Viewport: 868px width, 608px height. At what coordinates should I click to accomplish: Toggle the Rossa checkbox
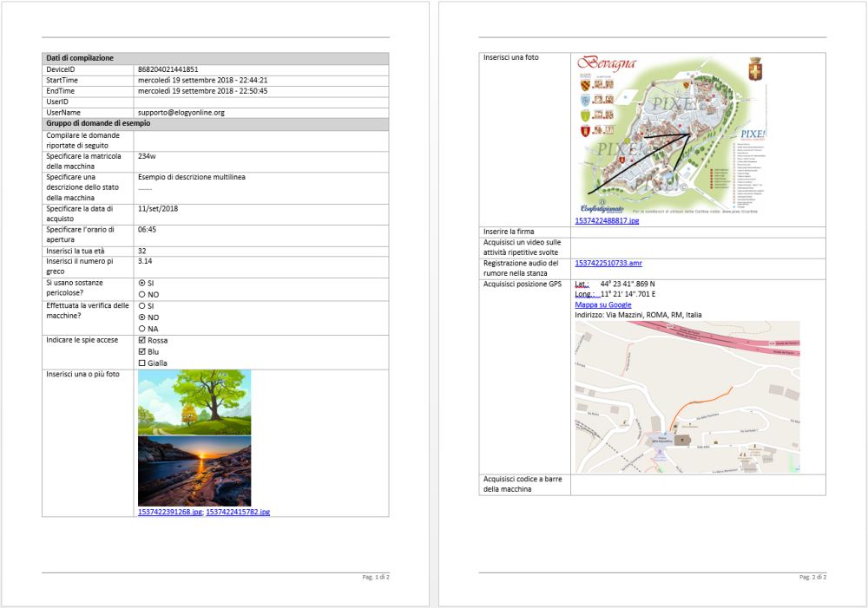click(x=141, y=340)
